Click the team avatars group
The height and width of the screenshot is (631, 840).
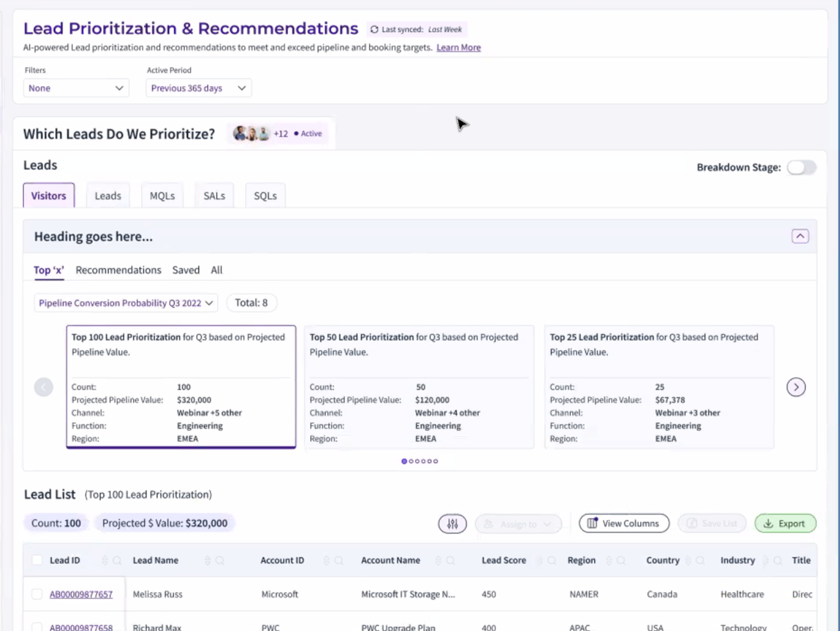coord(251,133)
